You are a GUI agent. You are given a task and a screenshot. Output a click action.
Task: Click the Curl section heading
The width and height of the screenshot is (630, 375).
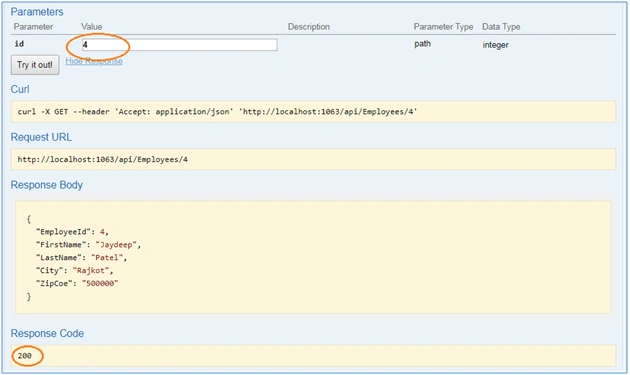pos(20,89)
